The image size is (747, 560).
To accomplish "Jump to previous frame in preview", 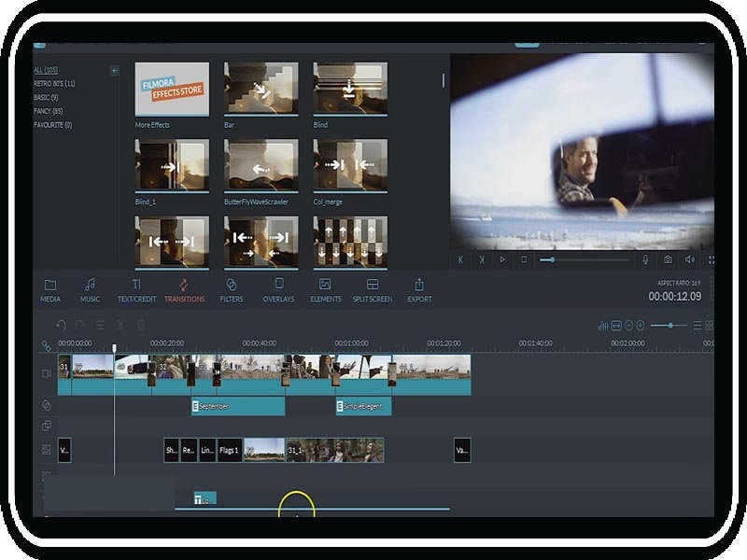I will [x=460, y=259].
